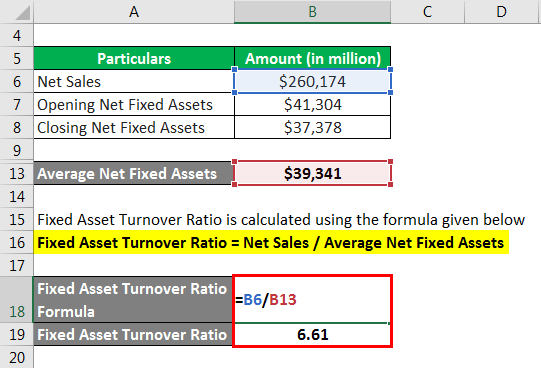541x368 pixels.
Task: Select column D header
Action: click(x=501, y=12)
